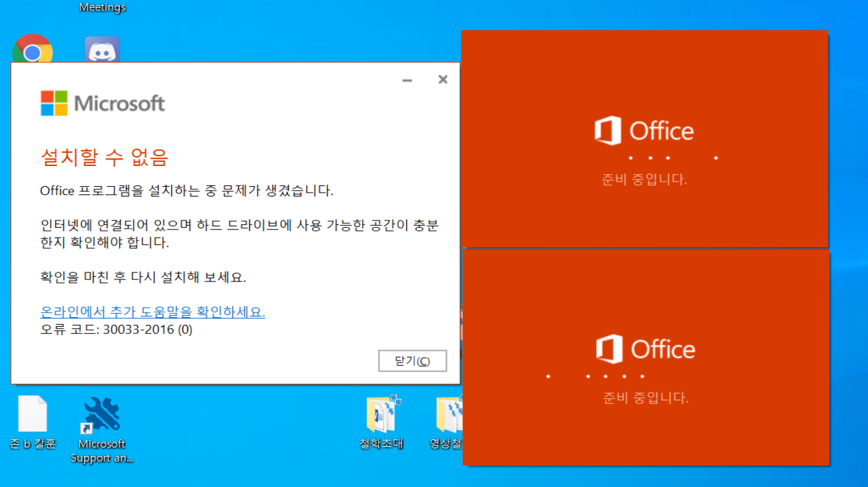Select the 오류 코드: 30033-2016 (0) text
This screenshot has height=487, width=868.
117,329
